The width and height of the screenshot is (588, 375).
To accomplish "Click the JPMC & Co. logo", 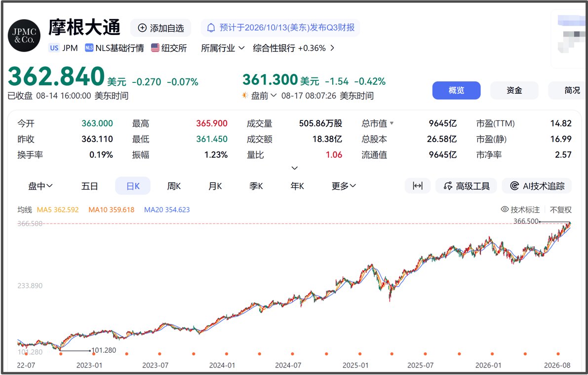I will 24,36.
